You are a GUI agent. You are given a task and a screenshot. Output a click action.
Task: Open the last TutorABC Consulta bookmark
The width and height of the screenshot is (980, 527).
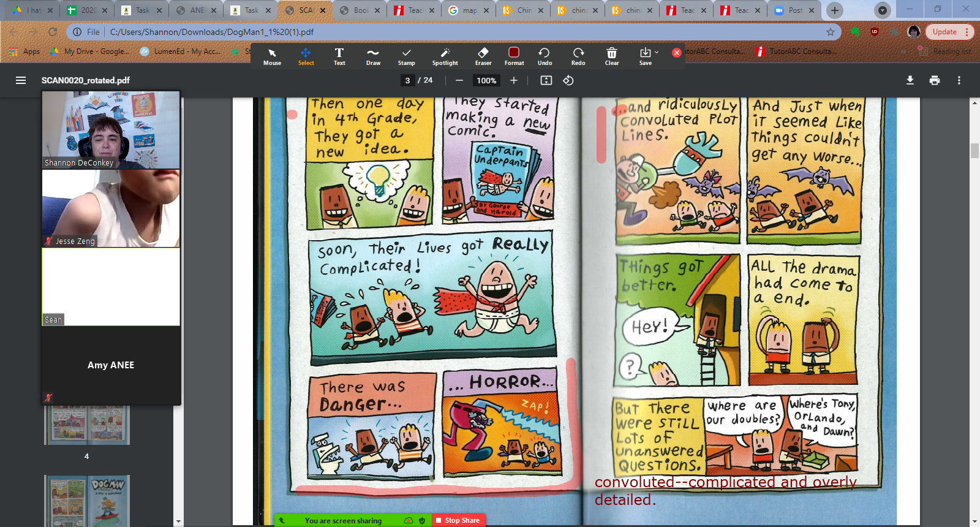point(796,51)
